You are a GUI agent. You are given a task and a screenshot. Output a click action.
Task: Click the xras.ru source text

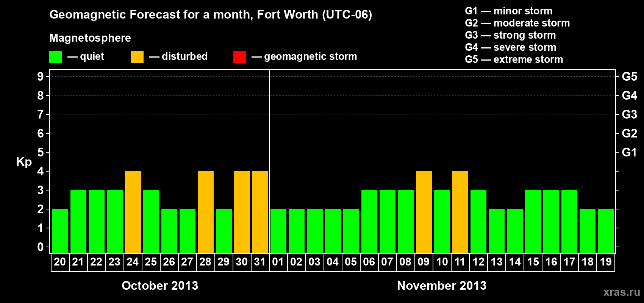(622, 292)
